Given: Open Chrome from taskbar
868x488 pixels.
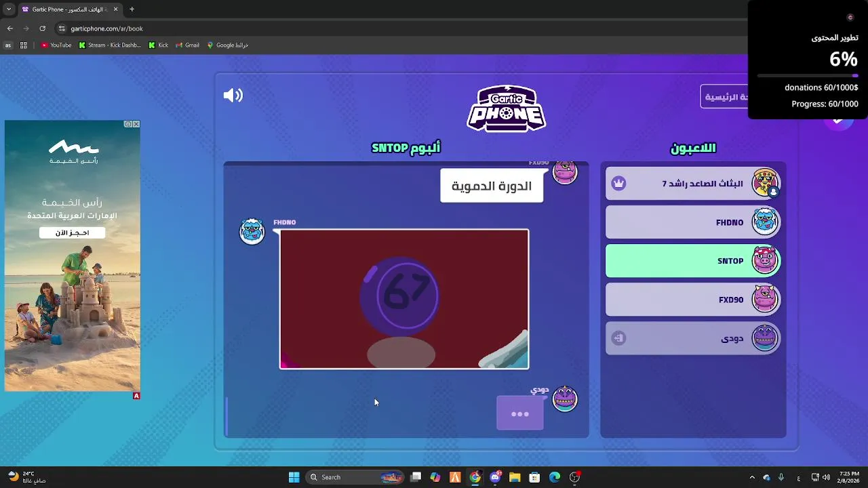Looking at the screenshot, I should (475, 477).
